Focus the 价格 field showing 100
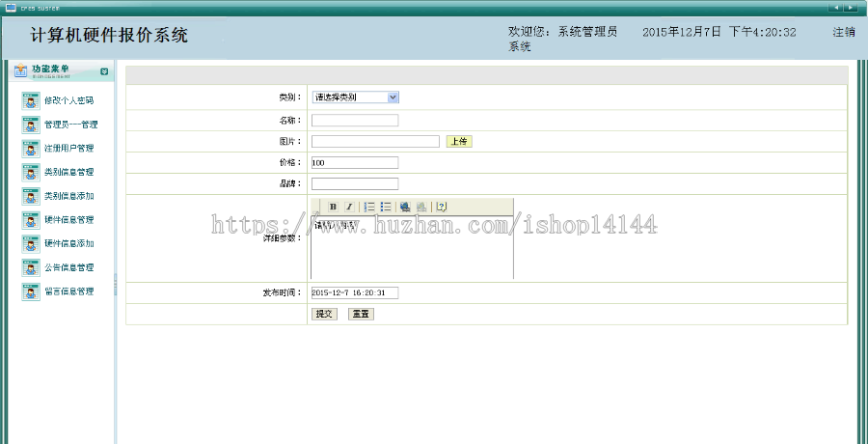The image size is (868, 444). pyautogui.click(x=355, y=162)
